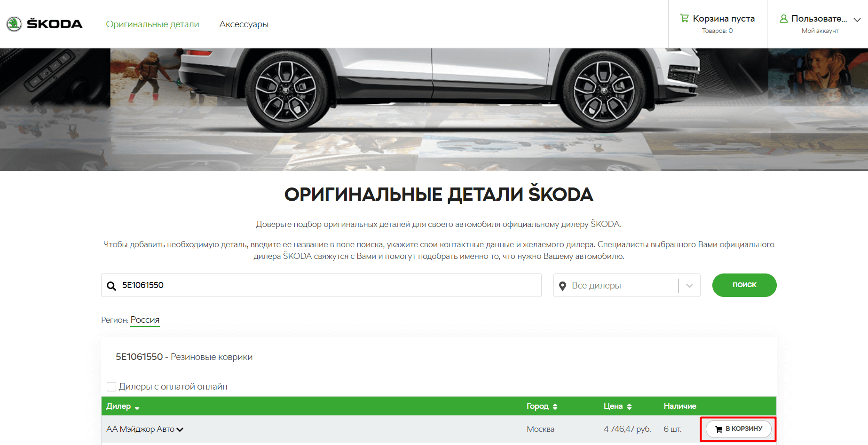Add the item to cart with В КОРЗИНУ
Viewport: 868px width, 445px height.
pyautogui.click(x=739, y=429)
